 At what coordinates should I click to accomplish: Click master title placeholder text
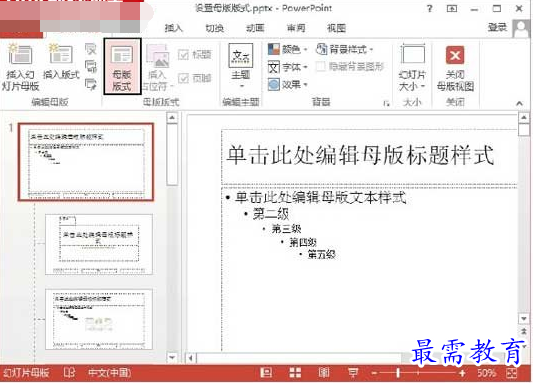pos(360,155)
